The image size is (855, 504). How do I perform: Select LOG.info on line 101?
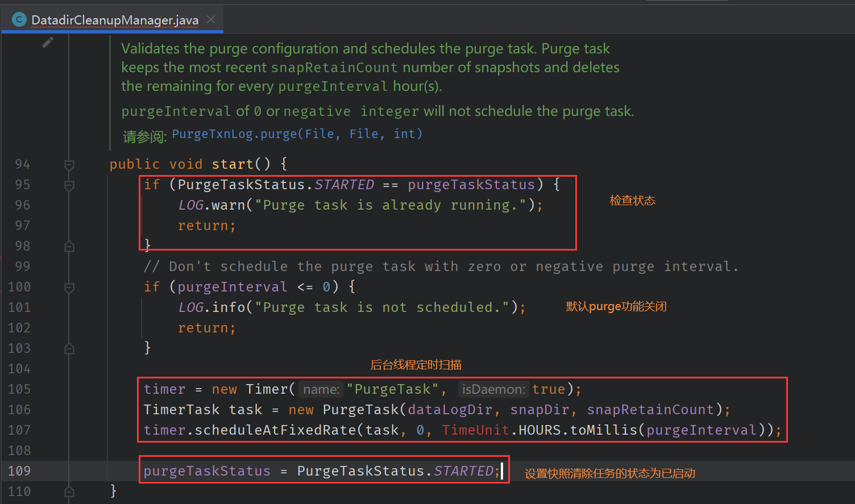point(211,307)
